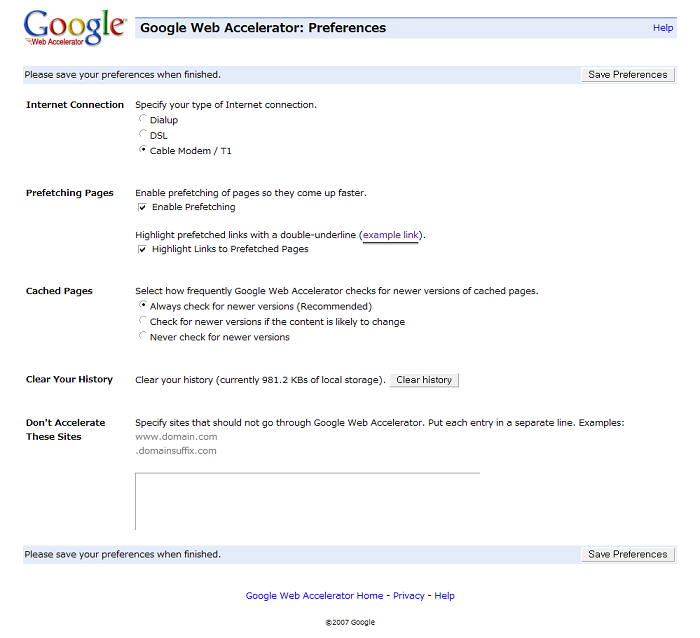This screenshot has height=638, width=700.
Task: Open the Help link in the header
Action: click(x=662, y=28)
